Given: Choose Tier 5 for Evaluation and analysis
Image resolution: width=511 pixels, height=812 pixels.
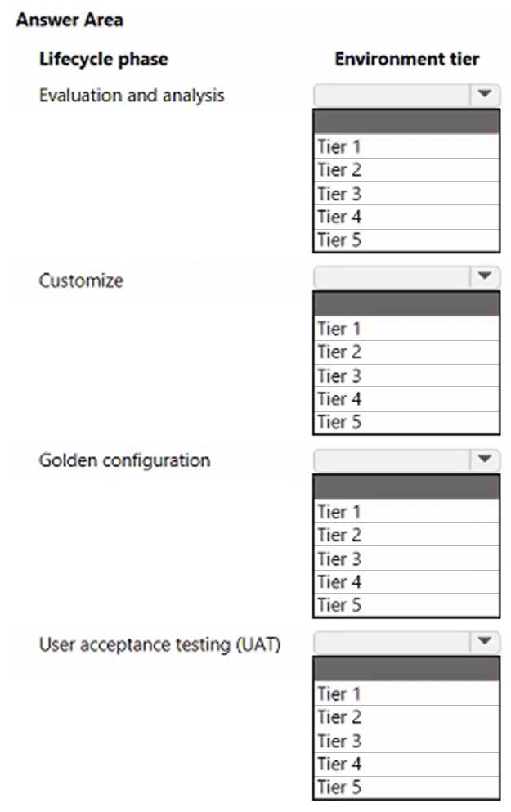Looking at the screenshot, I should click(x=406, y=240).
